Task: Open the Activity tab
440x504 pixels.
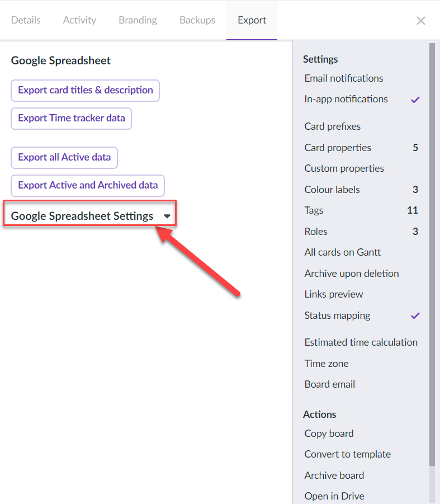Action: click(79, 20)
